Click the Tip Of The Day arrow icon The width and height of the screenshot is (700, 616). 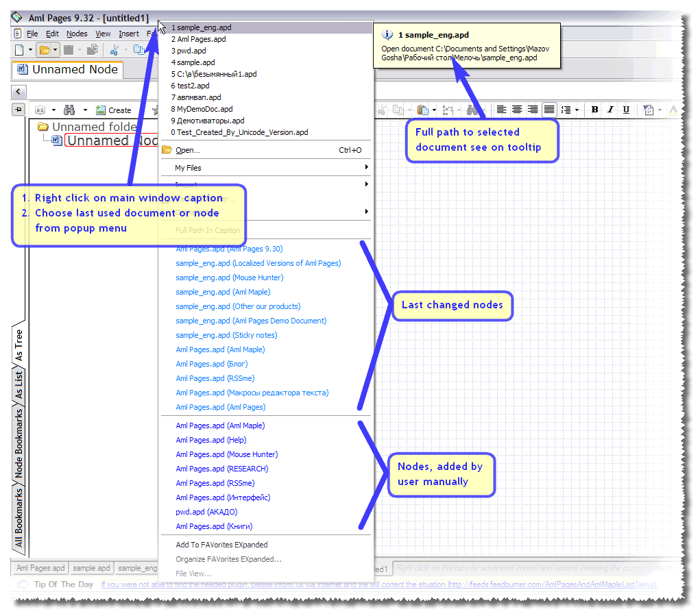[23, 584]
